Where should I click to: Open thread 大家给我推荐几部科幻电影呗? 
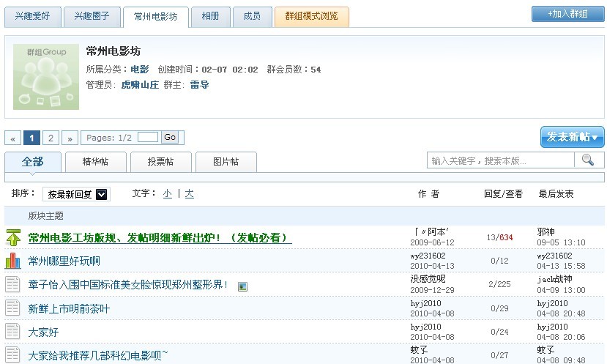coord(98,355)
